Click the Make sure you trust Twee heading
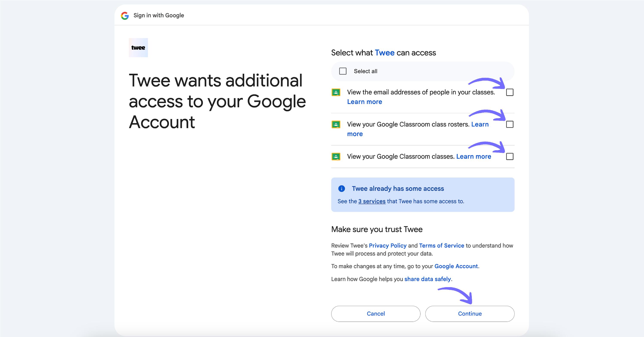This screenshot has width=644, height=337. [x=377, y=229]
